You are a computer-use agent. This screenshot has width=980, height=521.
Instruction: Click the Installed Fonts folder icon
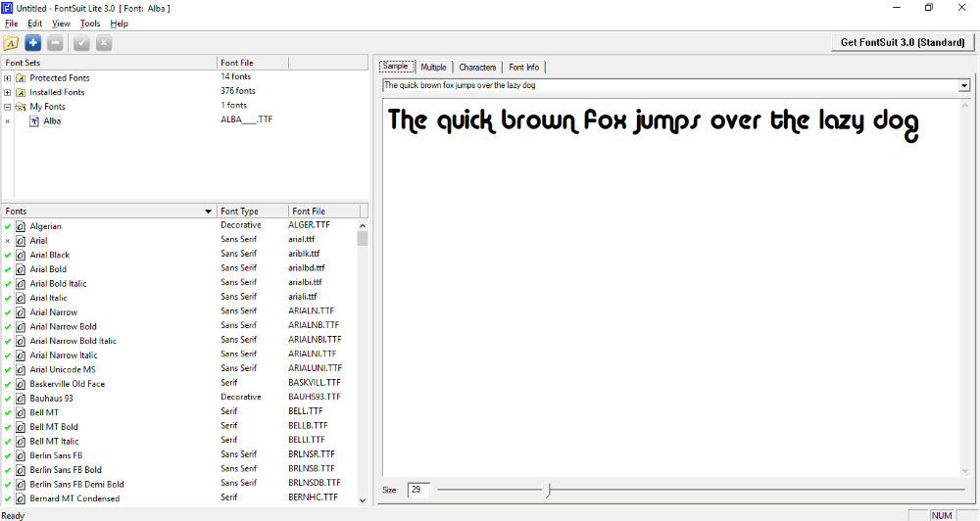point(21,92)
